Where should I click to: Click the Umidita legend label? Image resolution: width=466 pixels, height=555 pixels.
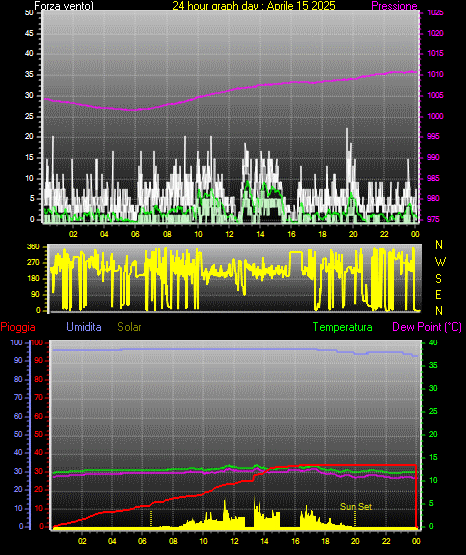tap(84, 327)
